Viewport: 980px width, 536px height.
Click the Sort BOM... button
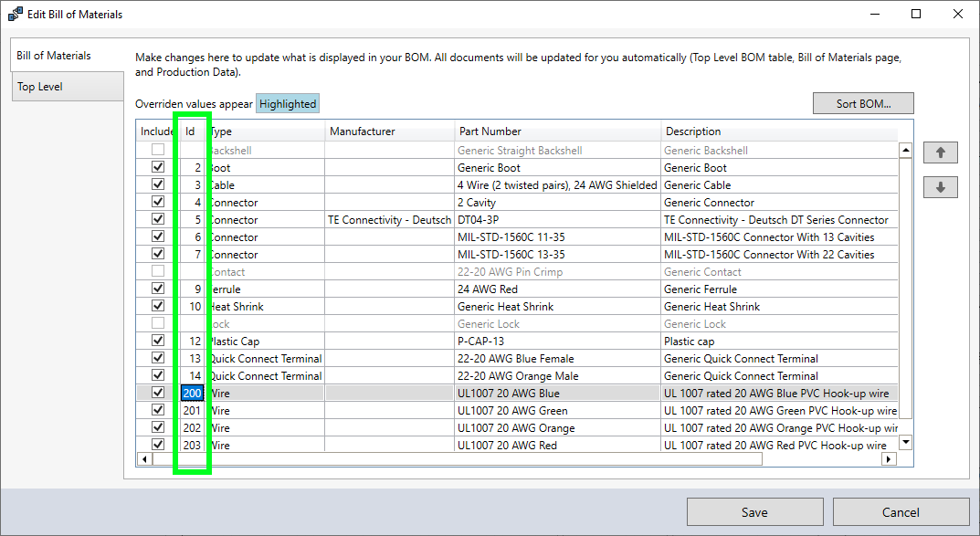863,104
